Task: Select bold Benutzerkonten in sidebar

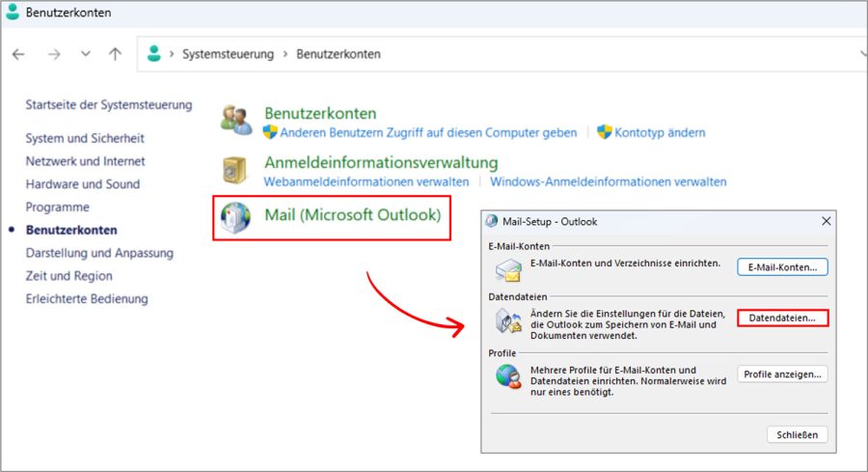Action: pyautogui.click(x=71, y=230)
